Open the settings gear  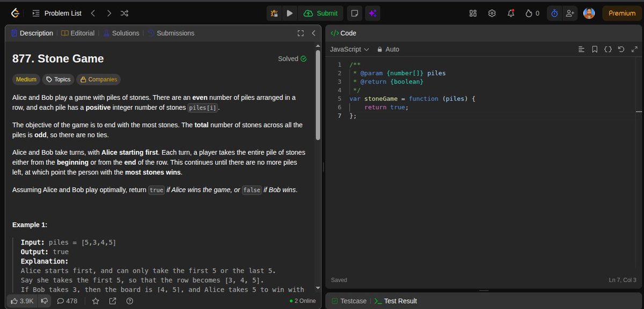pos(492,13)
